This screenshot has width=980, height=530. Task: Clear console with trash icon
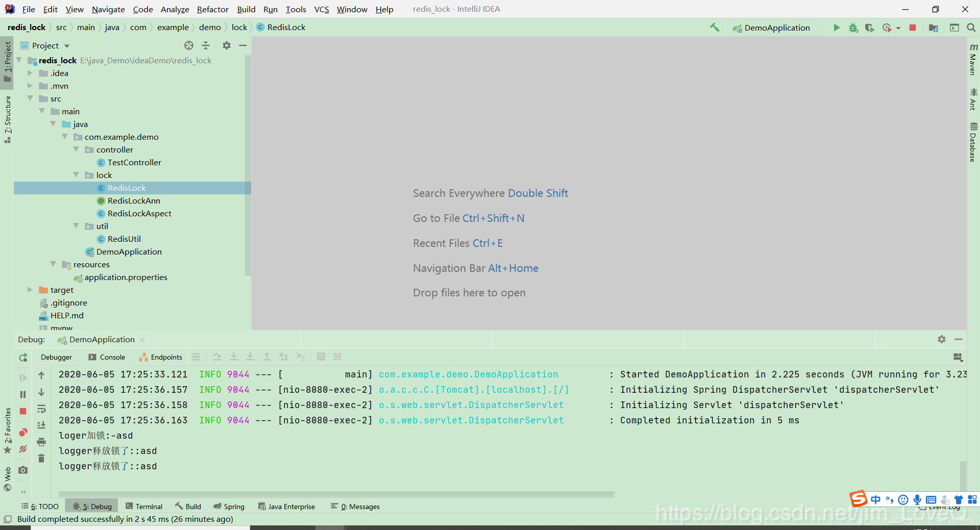(x=41, y=458)
